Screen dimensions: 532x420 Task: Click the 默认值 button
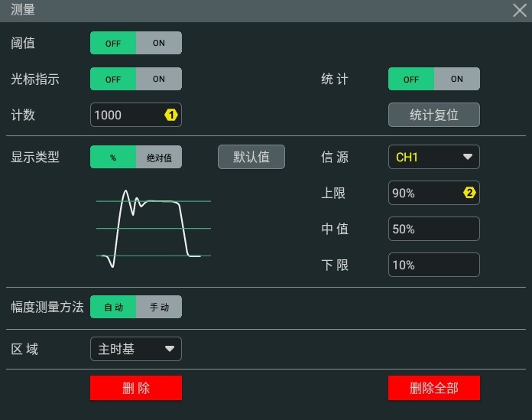251,157
